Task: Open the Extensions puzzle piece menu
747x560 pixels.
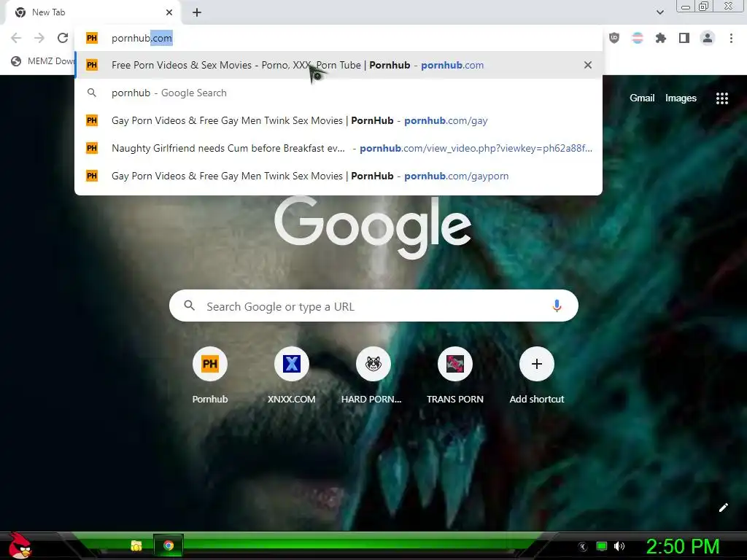Action: (660, 38)
